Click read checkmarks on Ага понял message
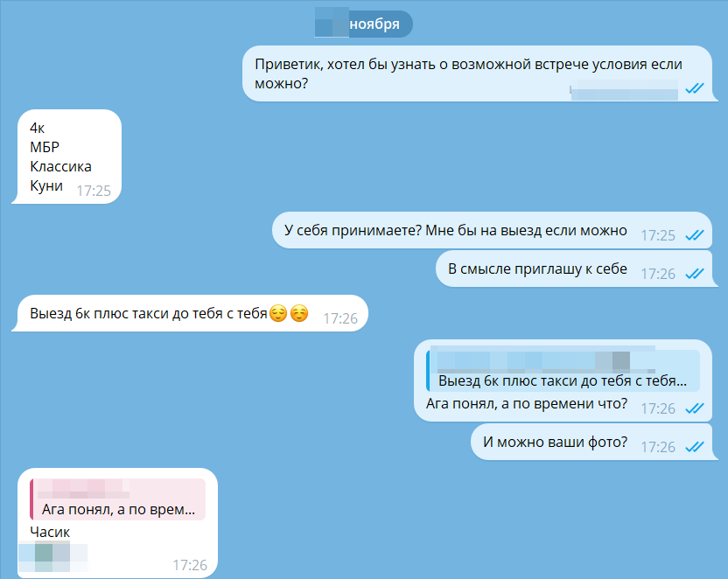728x579 pixels. click(x=695, y=408)
